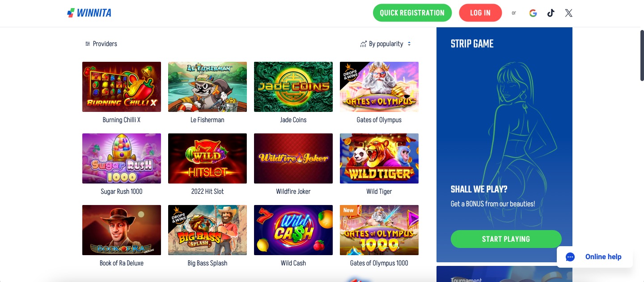This screenshot has width=644, height=282.
Task: Click the chat bubble icon in Online help
Action: click(570, 257)
